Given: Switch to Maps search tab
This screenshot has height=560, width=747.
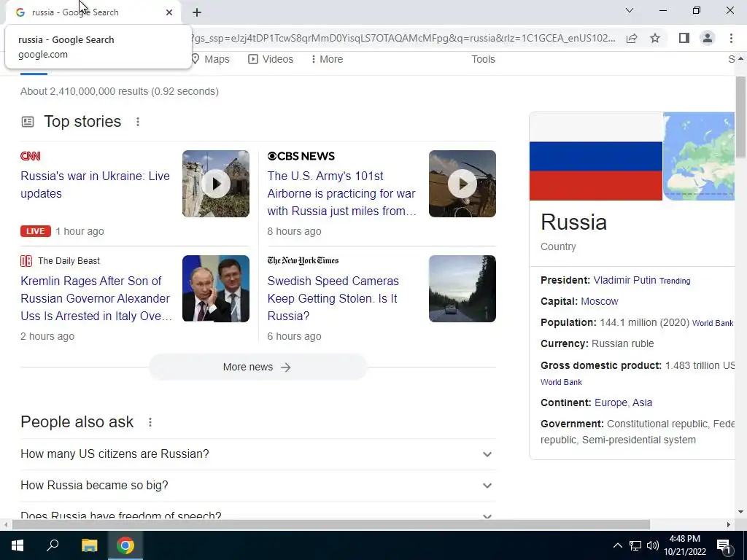Looking at the screenshot, I should [x=211, y=59].
